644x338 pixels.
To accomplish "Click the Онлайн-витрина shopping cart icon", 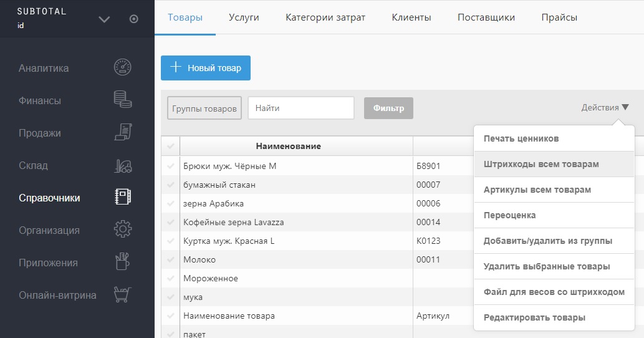I will [x=122, y=294].
